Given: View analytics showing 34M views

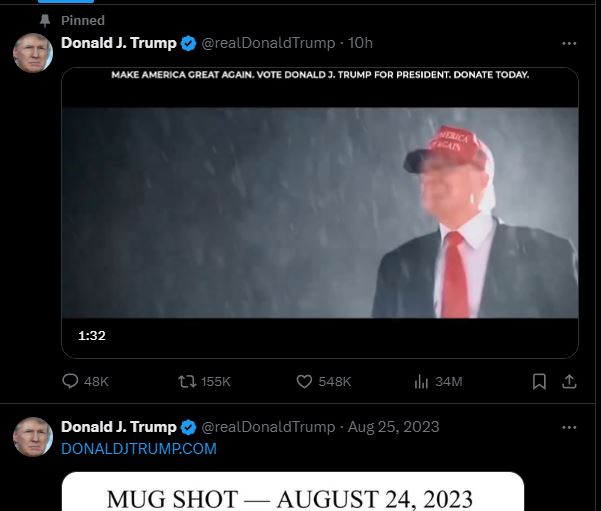Looking at the screenshot, I should [x=438, y=381].
